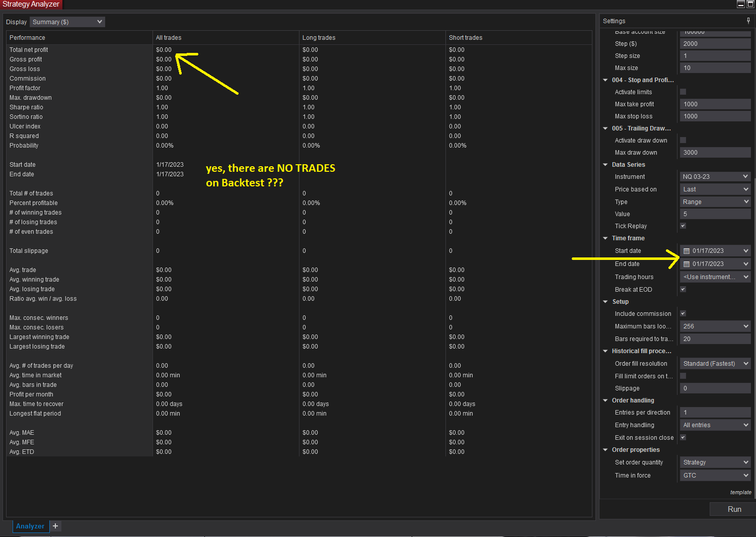
Task: Click the Performance column header
Action: 80,38
